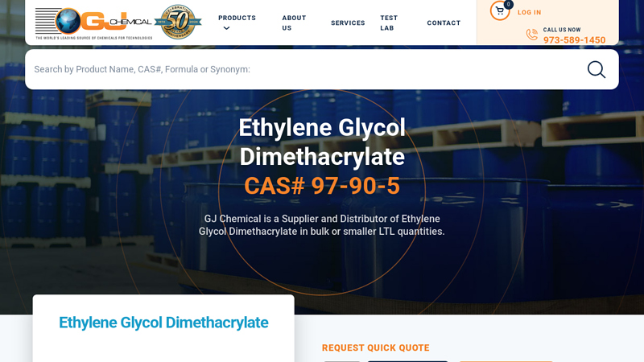Open the About Us menu item
This screenshot has width=644, height=362.
[294, 23]
